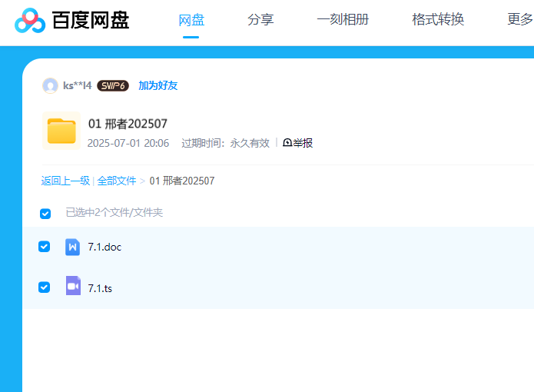
Task: Open the 更多 menu item
Action: click(520, 19)
